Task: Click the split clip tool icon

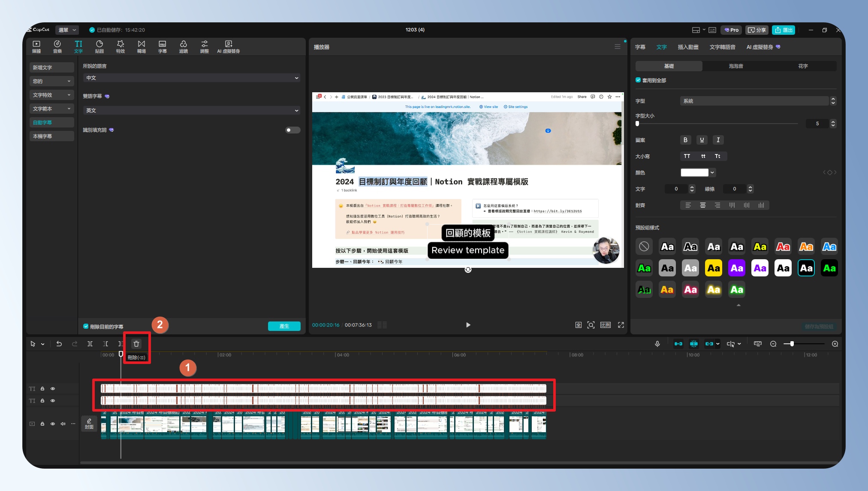Action: [90, 344]
